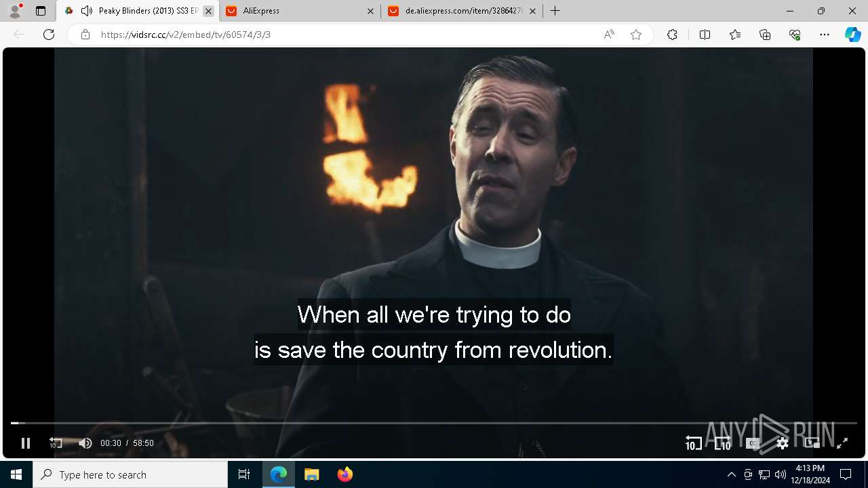Close the de.aliexpress.com tab
This screenshot has width=868, height=488.
coord(532,11)
